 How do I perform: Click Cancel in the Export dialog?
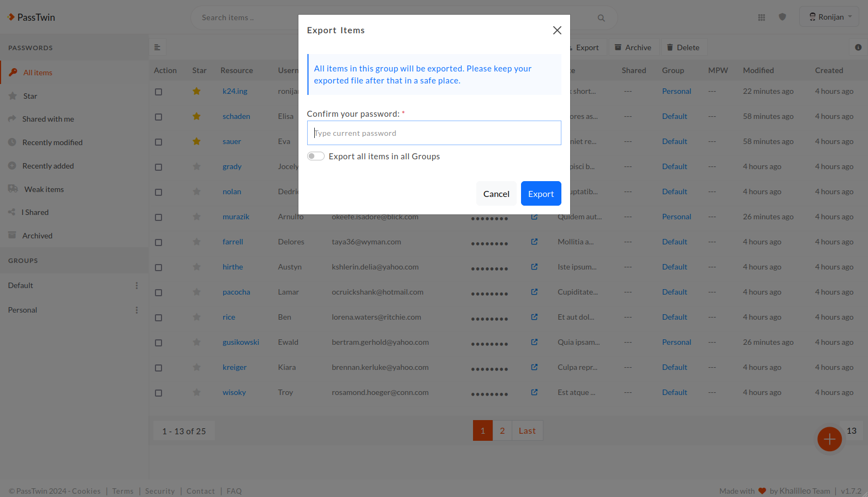tap(496, 194)
